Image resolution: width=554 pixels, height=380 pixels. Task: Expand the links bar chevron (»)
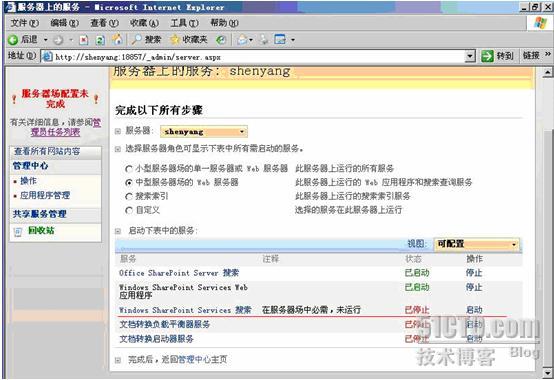coord(548,54)
